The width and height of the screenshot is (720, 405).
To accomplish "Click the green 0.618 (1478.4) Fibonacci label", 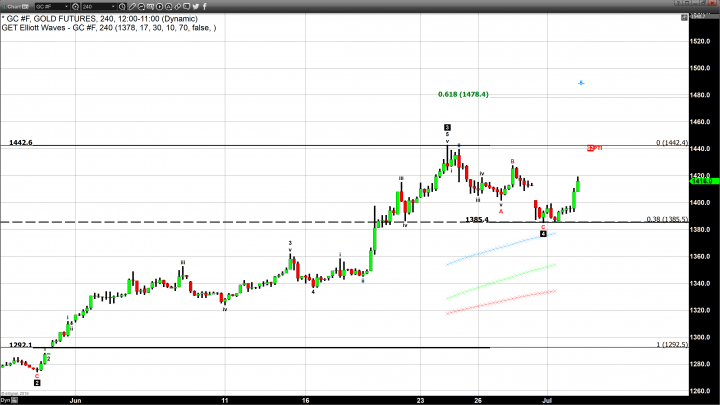I will point(463,94).
